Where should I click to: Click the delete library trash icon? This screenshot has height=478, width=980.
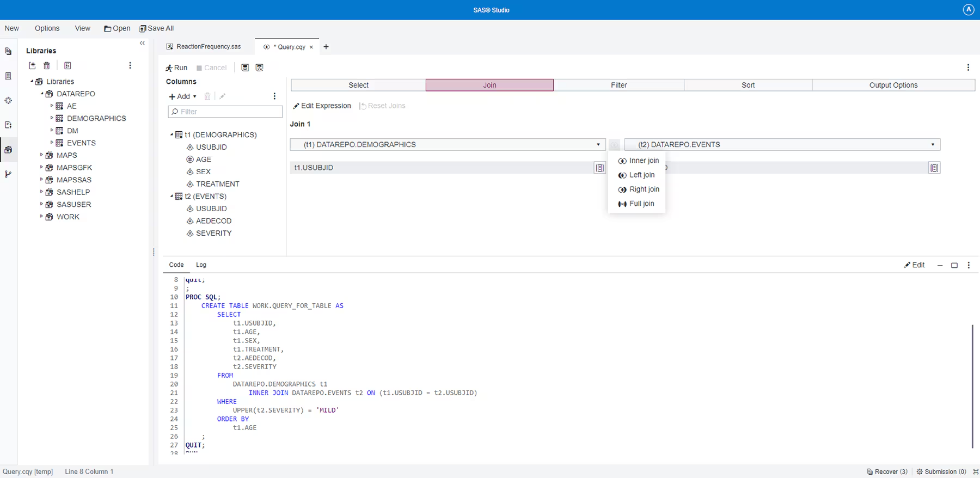(47, 65)
